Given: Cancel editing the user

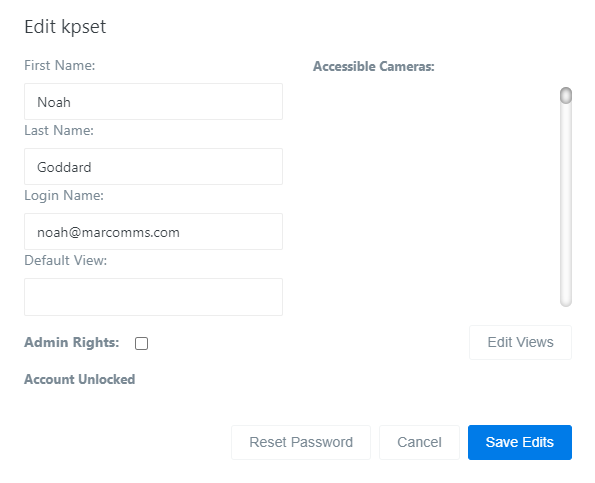Looking at the screenshot, I should [x=419, y=442].
